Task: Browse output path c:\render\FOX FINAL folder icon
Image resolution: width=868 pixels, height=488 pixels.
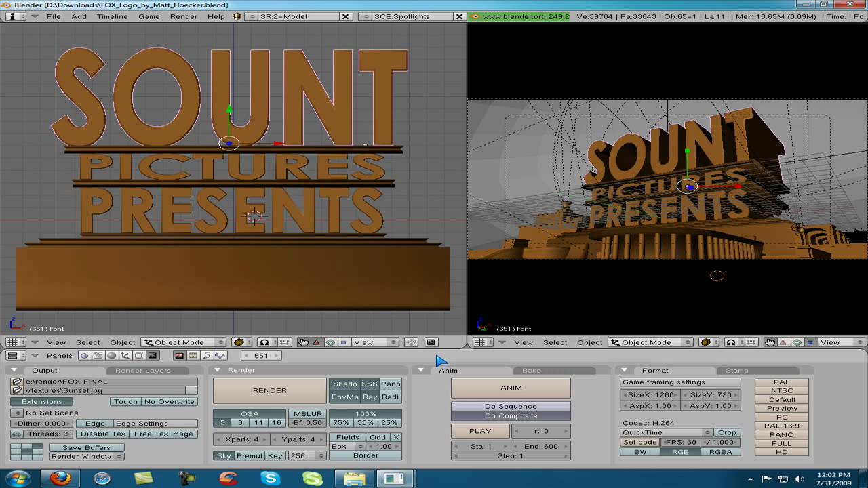Action: tap(17, 382)
